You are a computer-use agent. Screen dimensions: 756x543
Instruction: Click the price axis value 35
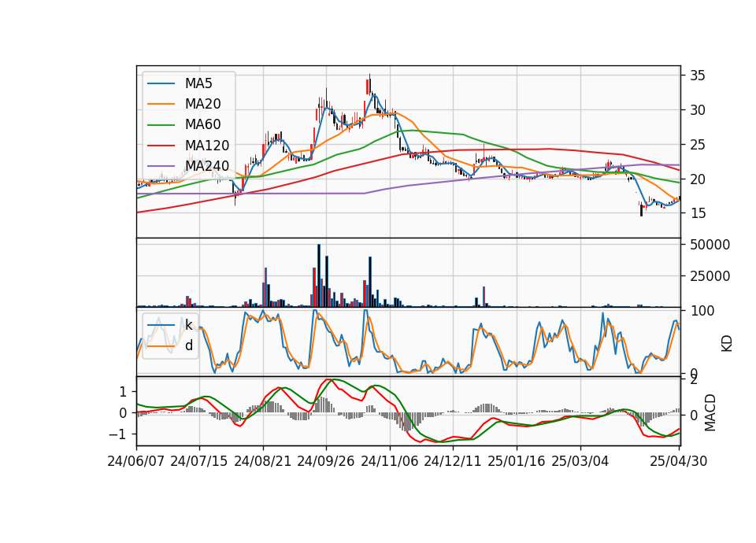tap(697, 76)
